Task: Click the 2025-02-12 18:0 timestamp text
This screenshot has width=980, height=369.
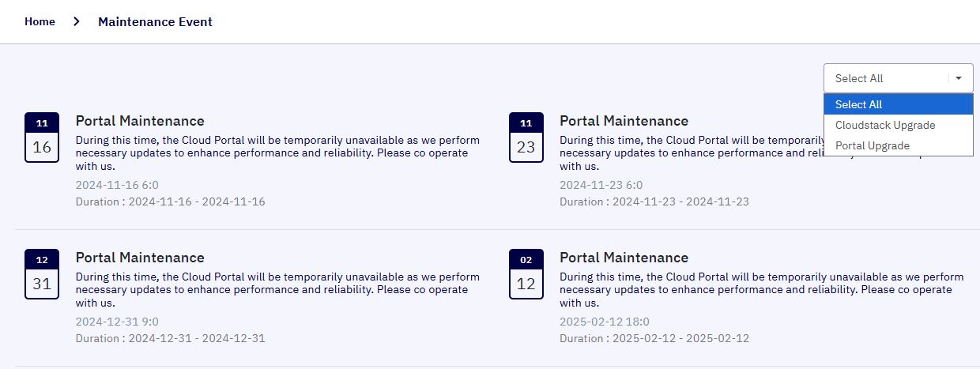Action: pos(605,322)
